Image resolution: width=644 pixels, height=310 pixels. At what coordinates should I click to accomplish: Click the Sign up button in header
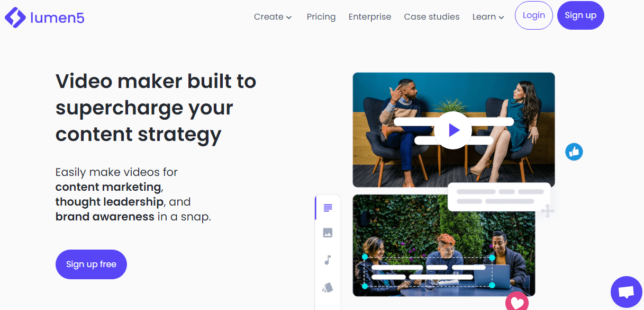click(580, 15)
